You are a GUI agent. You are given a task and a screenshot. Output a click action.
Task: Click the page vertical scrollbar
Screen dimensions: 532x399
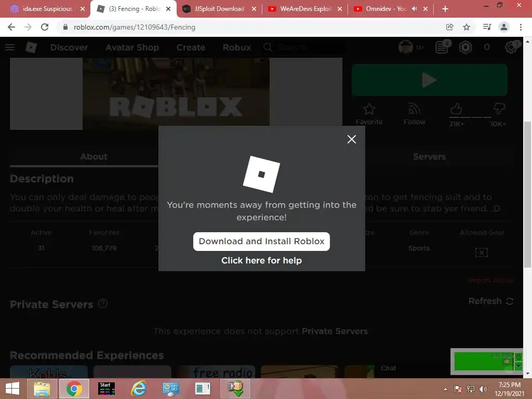527,194
